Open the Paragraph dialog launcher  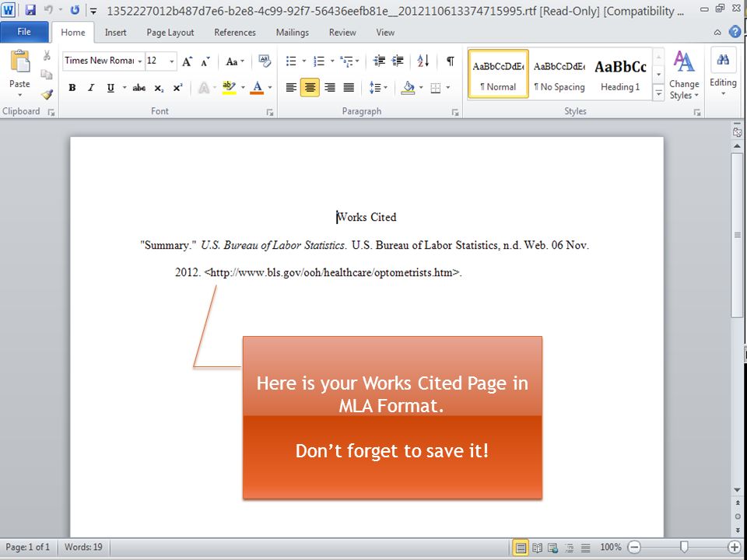pyautogui.click(x=455, y=112)
